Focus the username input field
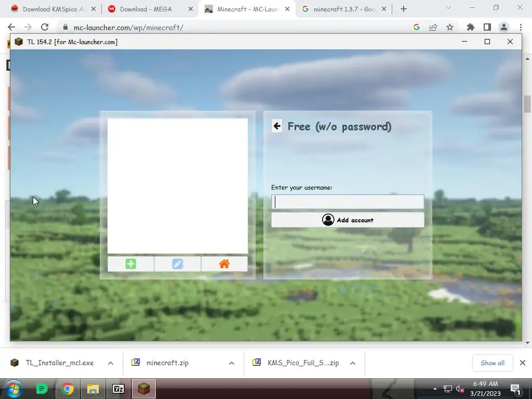532x399 pixels. [x=348, y=202]
